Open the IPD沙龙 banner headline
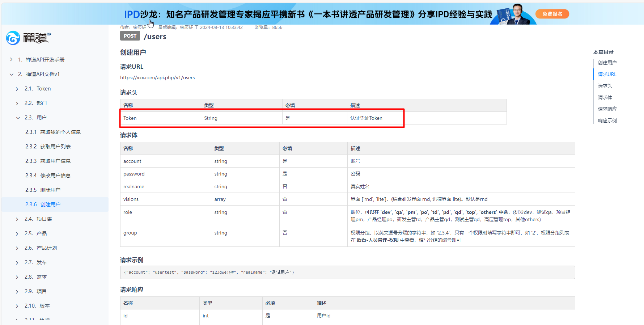The image size is (644, 325). tap(308, 14)
